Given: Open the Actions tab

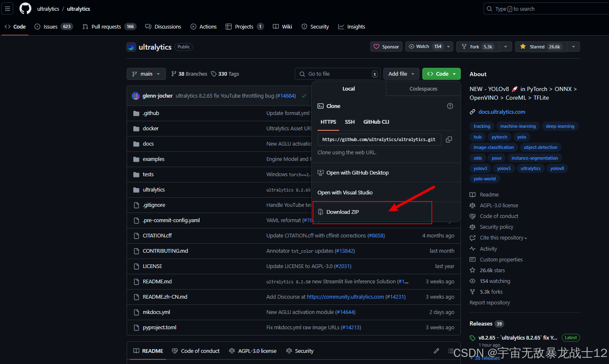Looking at the screenshot, I should [x=203, y=27].
